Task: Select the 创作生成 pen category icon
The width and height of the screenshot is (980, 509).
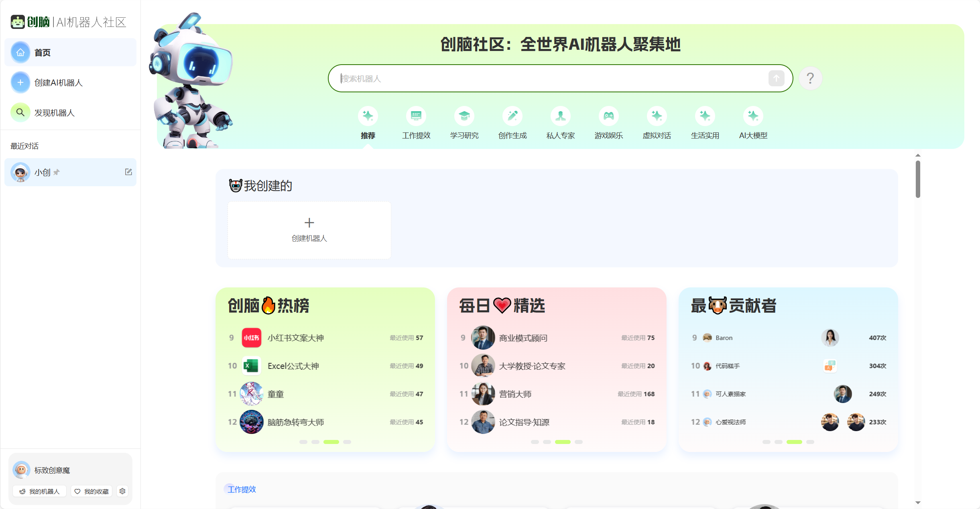Action: 512,116
